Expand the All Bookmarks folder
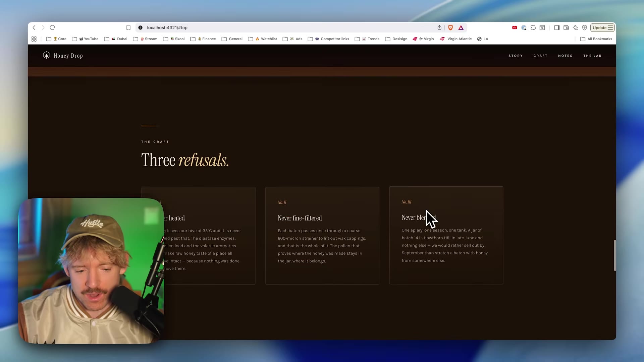Viewport: 644px width, 362px height. 596,39
